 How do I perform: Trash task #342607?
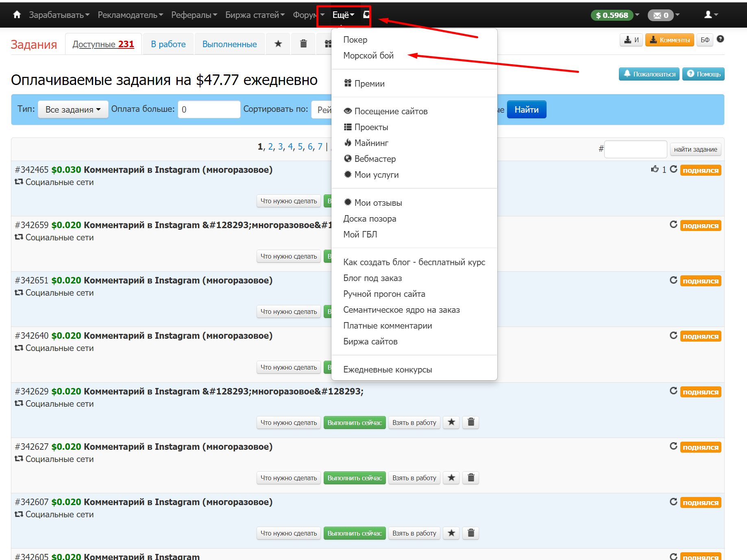(x=471, y=533)
